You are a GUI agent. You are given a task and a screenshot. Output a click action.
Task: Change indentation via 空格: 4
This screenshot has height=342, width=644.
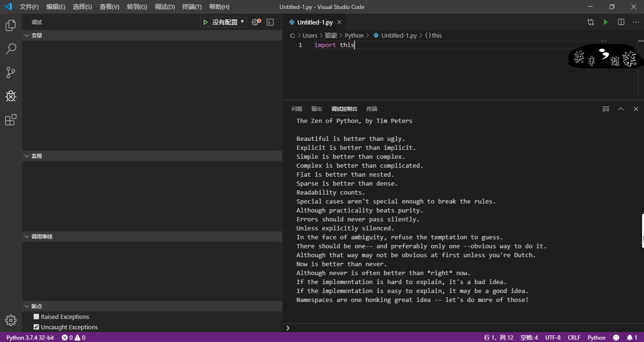click(529, 337)
